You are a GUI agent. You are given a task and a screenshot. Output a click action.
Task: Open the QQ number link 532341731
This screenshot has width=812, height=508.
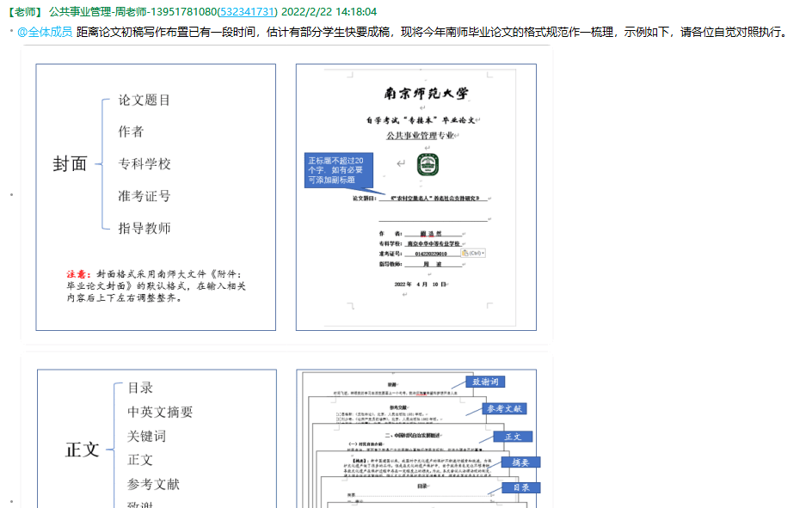pos(248,11)
